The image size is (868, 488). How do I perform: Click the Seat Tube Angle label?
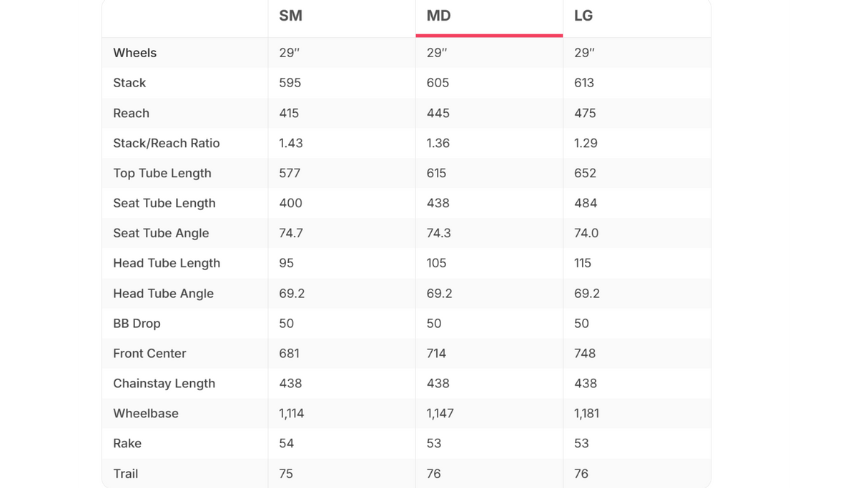click(161, 233)
